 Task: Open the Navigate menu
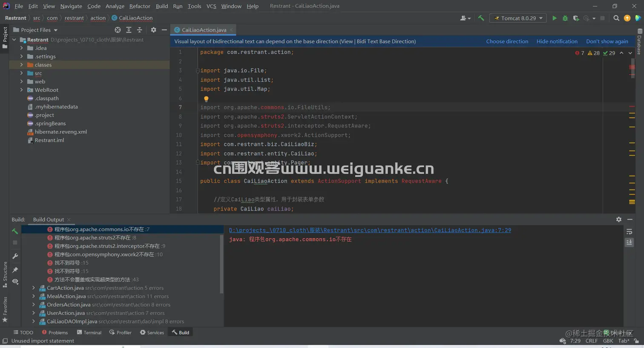pos(71,6)
